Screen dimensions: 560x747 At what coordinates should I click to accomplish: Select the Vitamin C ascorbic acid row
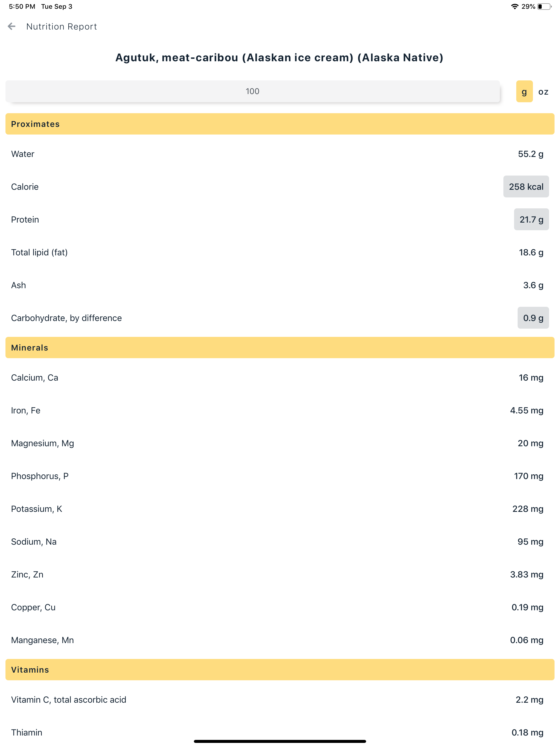coord(280,700)
